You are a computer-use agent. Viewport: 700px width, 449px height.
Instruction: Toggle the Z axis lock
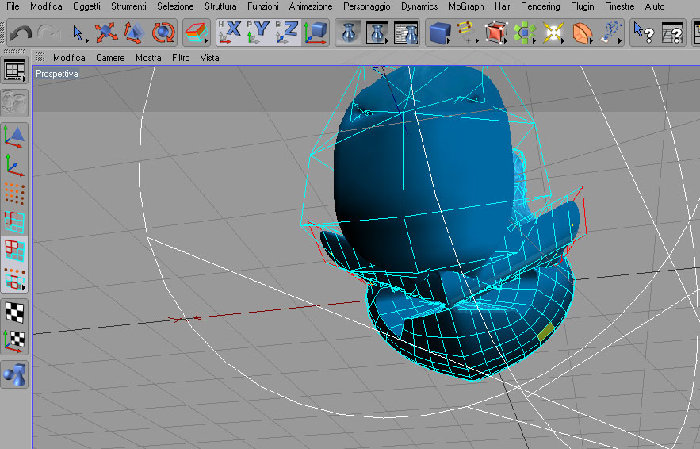tap(287, 33)
